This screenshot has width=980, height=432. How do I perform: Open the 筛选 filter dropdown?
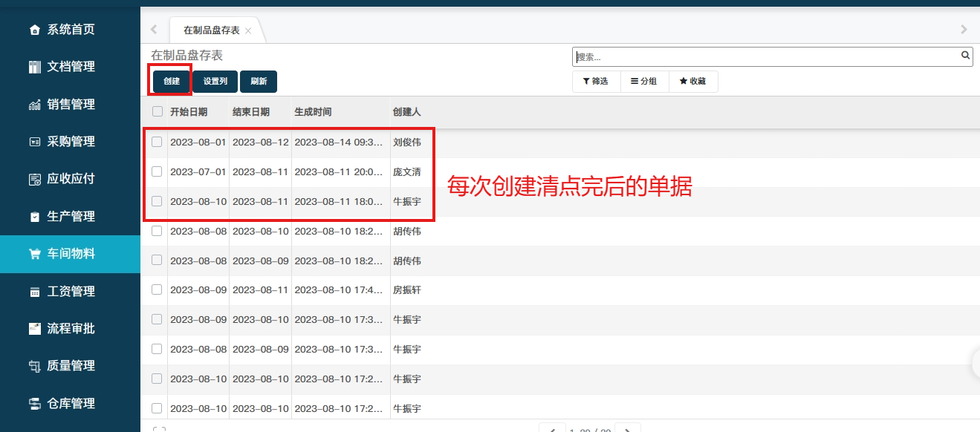pyautogui.click(x=596, y=82)
